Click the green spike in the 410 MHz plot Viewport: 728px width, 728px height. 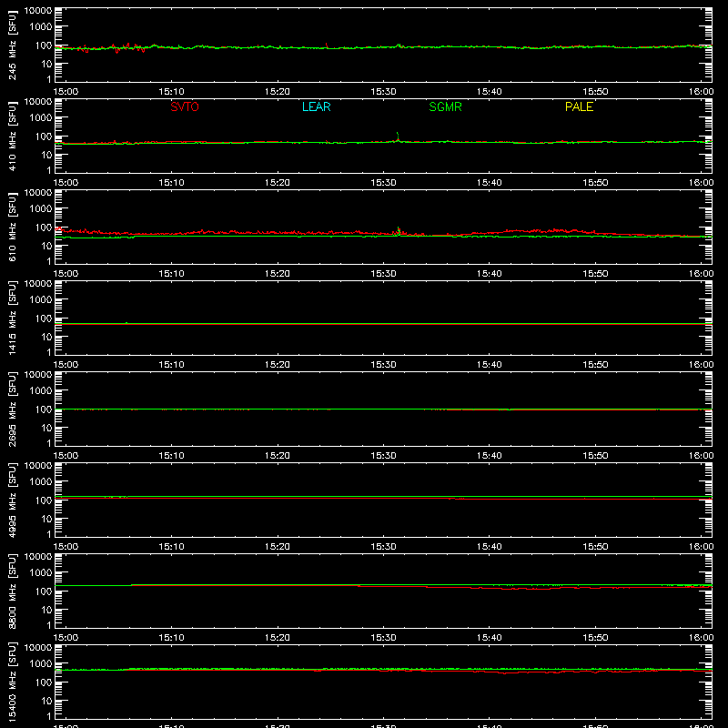click(398, 136)
